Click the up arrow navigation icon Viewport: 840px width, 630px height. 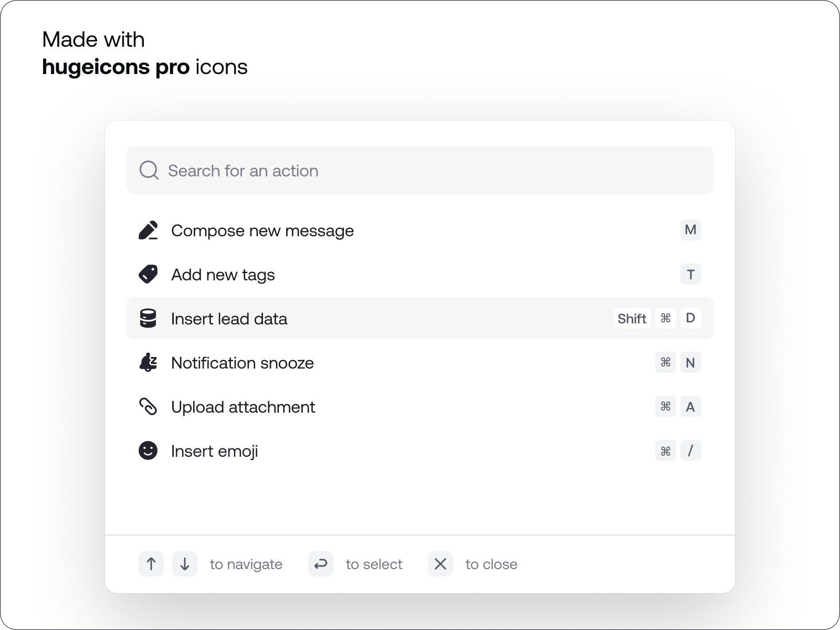click(151, 564)
